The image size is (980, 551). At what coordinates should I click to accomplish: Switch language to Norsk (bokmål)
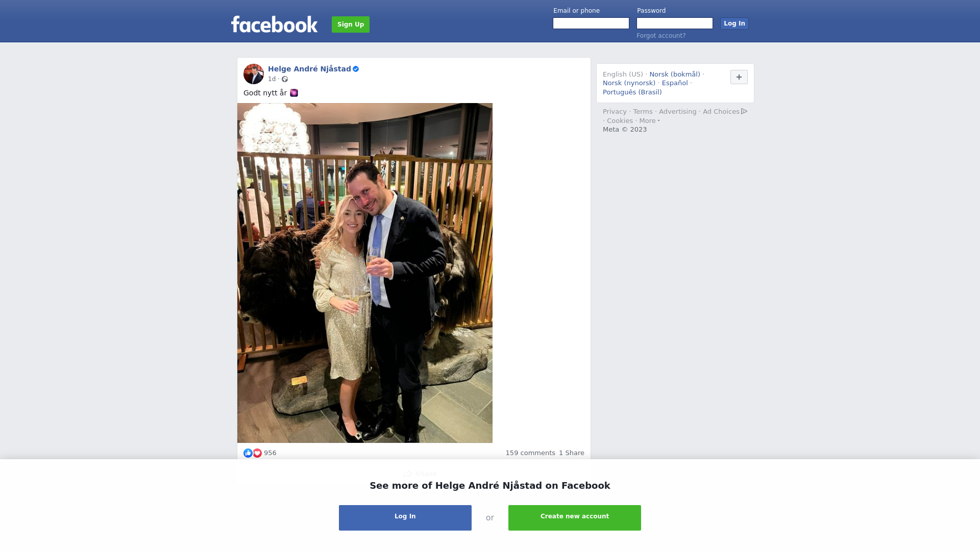[675, 74]
